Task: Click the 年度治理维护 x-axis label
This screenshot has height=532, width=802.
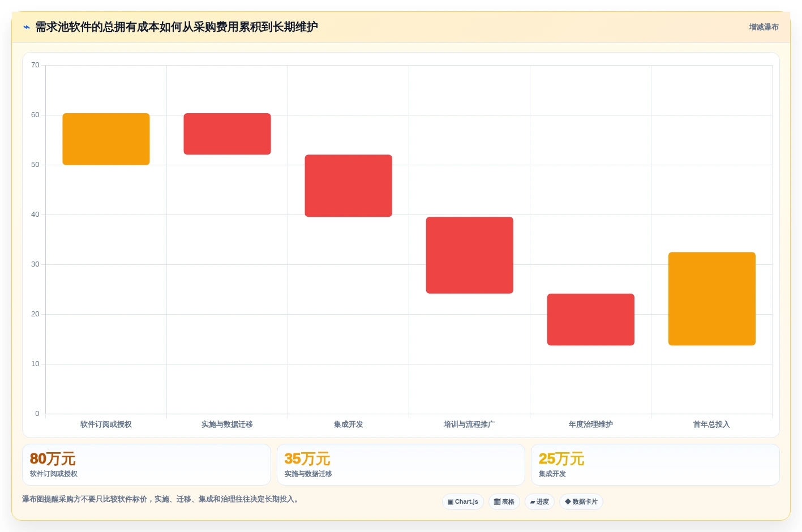Action: click(x=590, y=424)
